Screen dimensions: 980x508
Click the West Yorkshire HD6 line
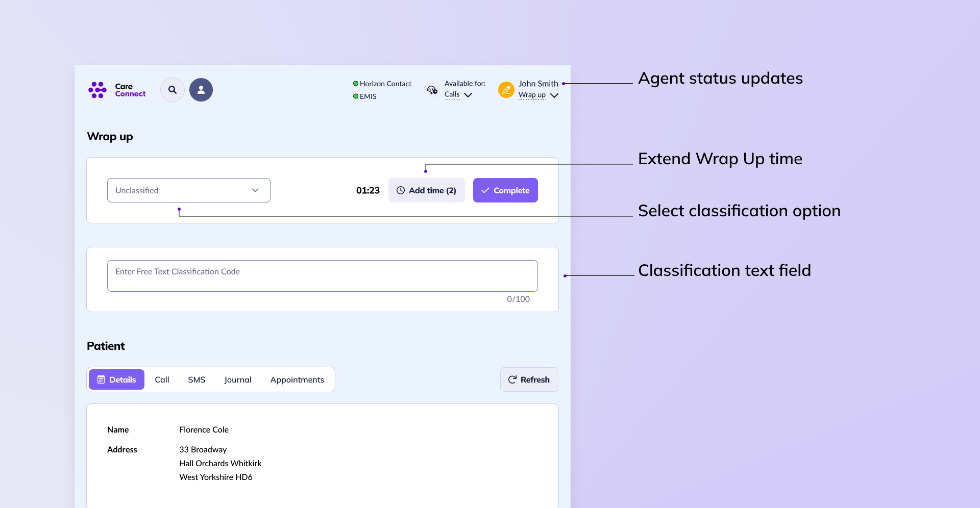pyautogui.click(x=216, y=477)
